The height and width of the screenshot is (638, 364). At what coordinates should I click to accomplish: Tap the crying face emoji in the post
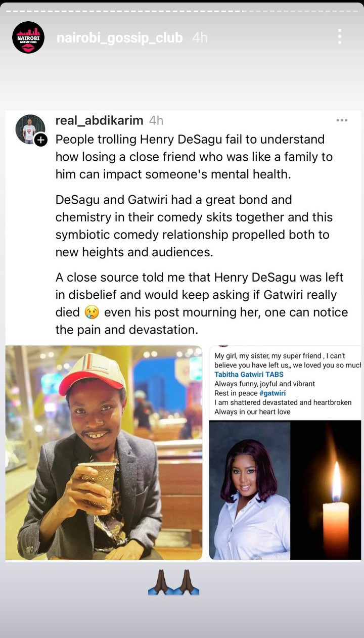(92, 312)
